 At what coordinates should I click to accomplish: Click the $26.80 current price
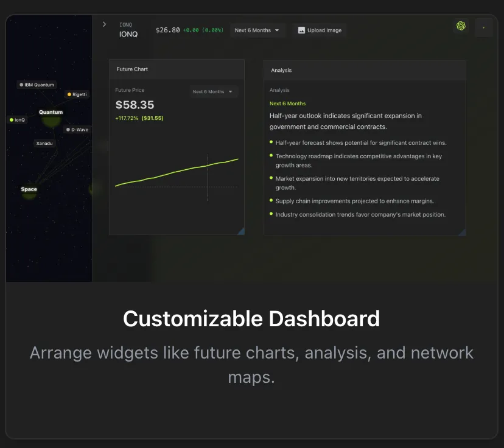coord(168,30)
